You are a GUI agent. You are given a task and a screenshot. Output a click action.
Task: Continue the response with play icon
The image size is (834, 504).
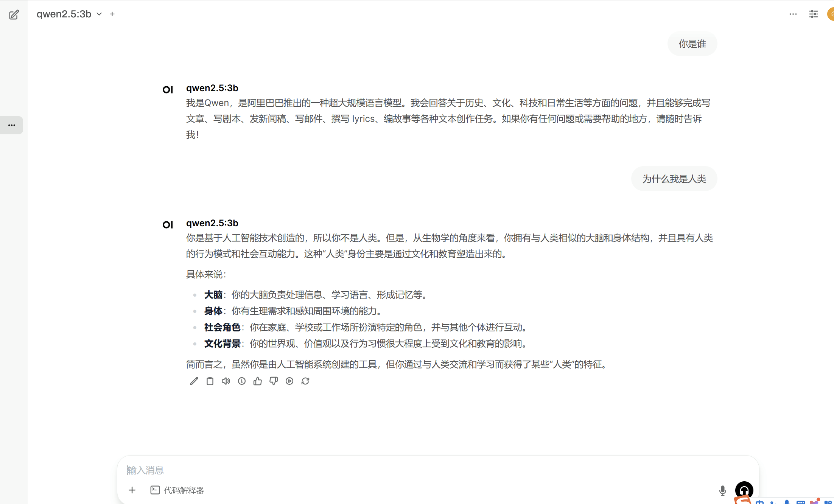pyautogui.click(x=289, y=381)
